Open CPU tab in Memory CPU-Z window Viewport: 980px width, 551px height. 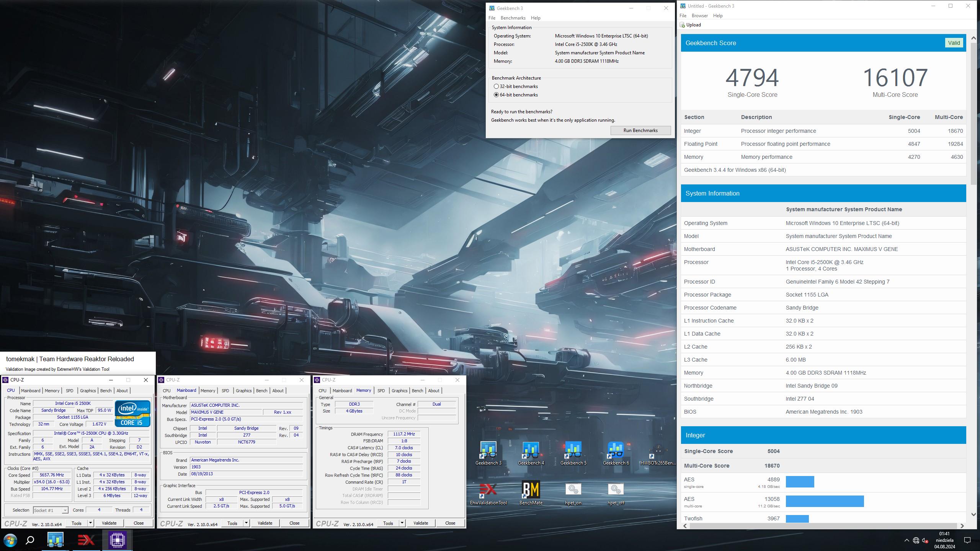322,391
